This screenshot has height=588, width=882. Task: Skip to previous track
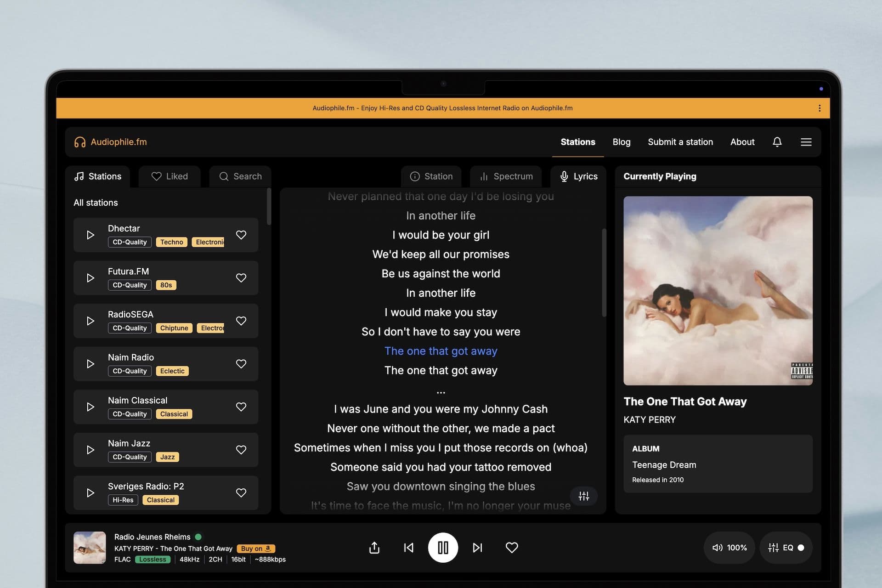(x=409, y=548)
